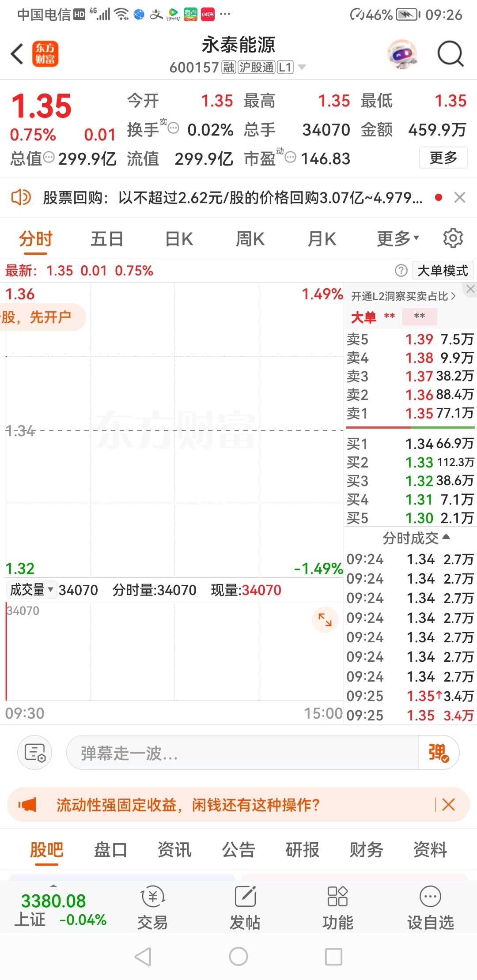The image size is (477, 980).
Task: Collapse the 分时成交 list arrow
Action: pyautogui.click(x=446, y=537)
